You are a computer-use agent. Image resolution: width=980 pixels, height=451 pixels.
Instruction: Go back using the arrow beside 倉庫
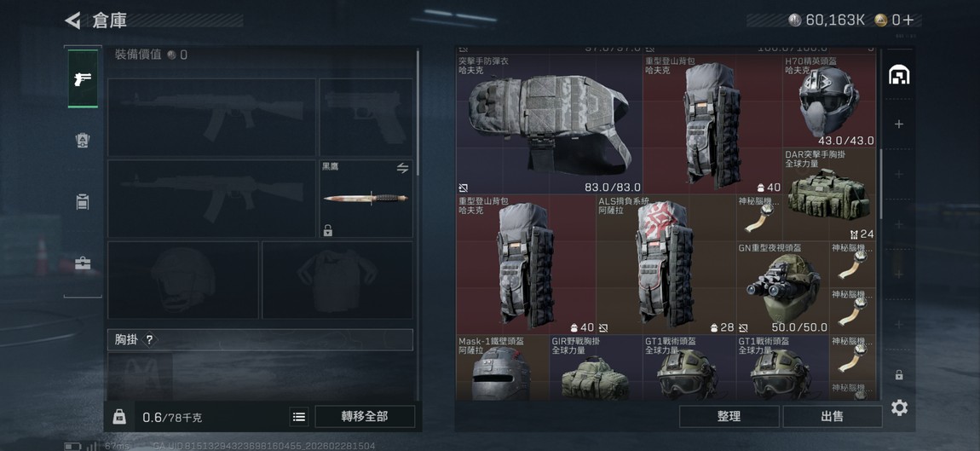[x=72, y=20]
